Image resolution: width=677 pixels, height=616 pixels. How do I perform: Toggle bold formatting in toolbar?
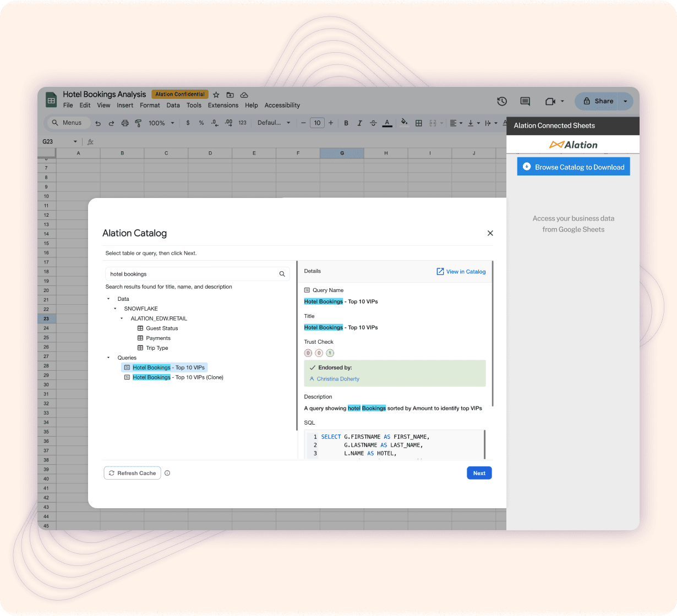click(346, 123)
